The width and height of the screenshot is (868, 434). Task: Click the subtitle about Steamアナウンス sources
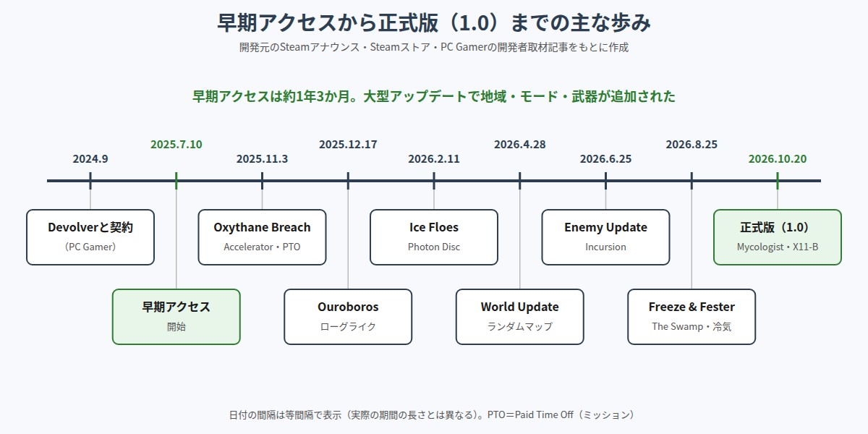point(434,48)
